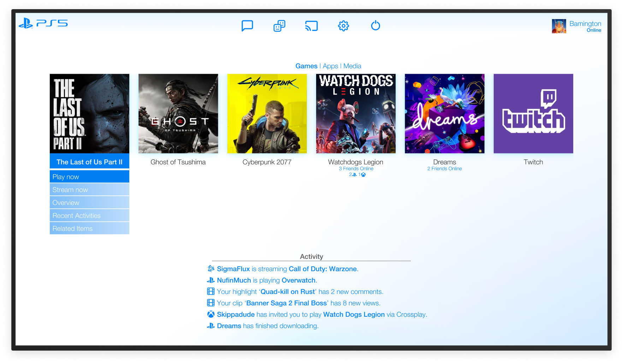Image resolution: width=623 pixels, height=364 pixels.
Task: Click the screen cast icon
Action: point(311,26)
